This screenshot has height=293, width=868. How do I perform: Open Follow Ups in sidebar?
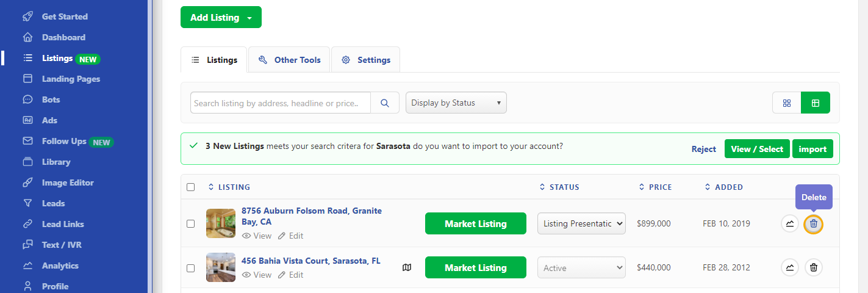pos(64,141)
